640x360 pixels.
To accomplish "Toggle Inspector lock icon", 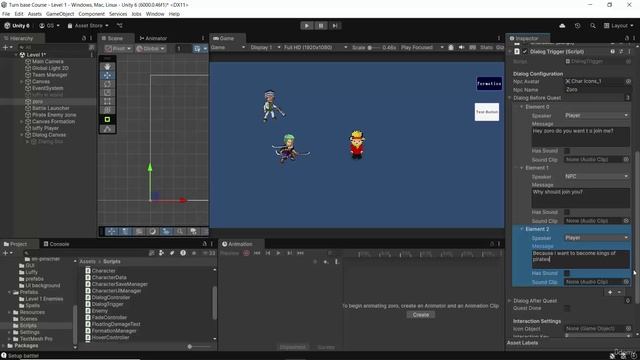I will [627, 38].
